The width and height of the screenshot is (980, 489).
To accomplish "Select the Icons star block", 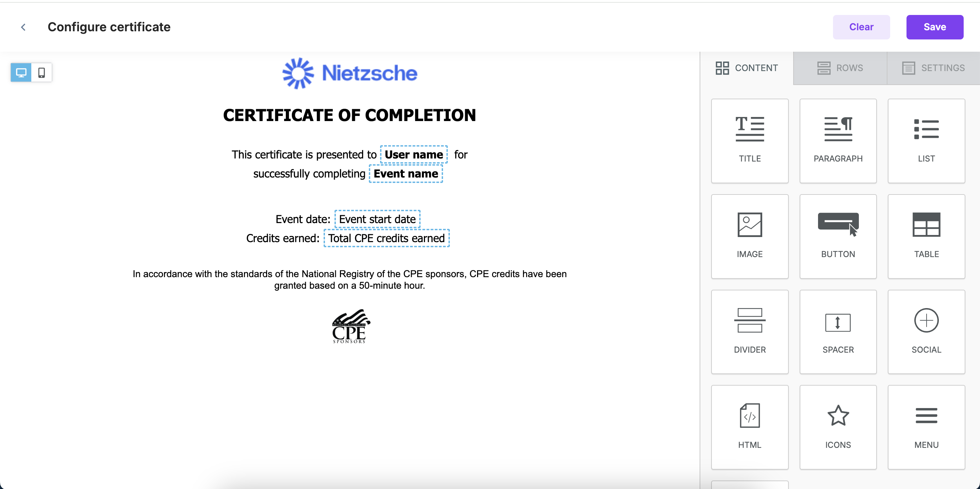I will (x=838, y=427).
